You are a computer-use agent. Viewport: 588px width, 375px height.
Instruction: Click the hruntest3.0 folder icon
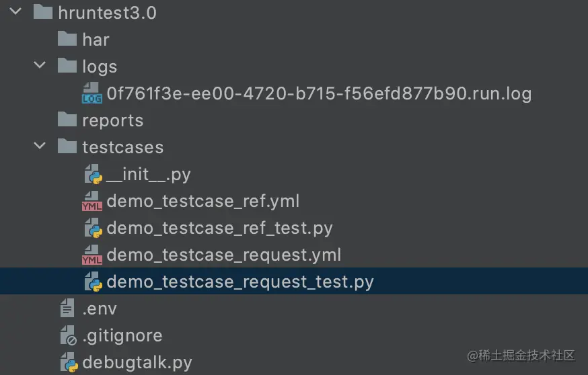43,11
